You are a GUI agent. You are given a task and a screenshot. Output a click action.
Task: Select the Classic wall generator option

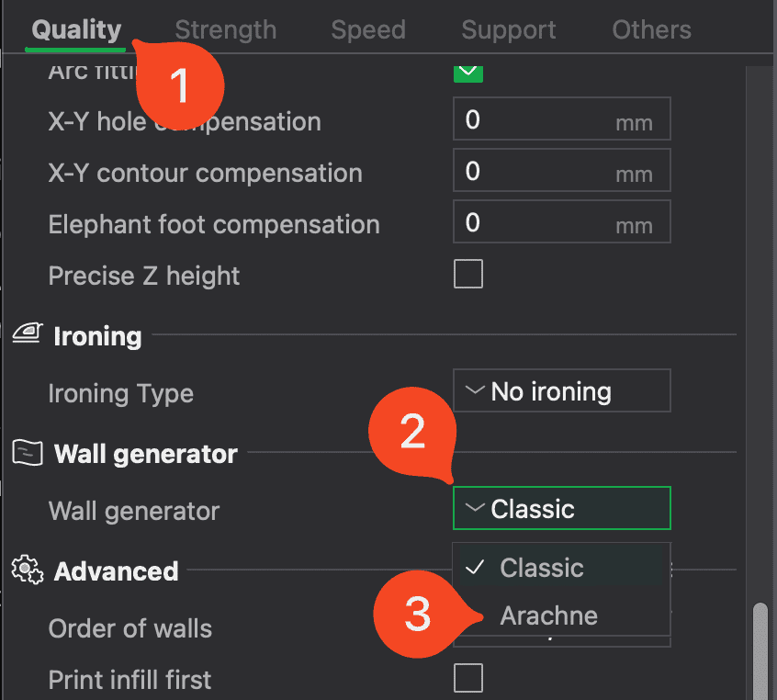[541, 568]
